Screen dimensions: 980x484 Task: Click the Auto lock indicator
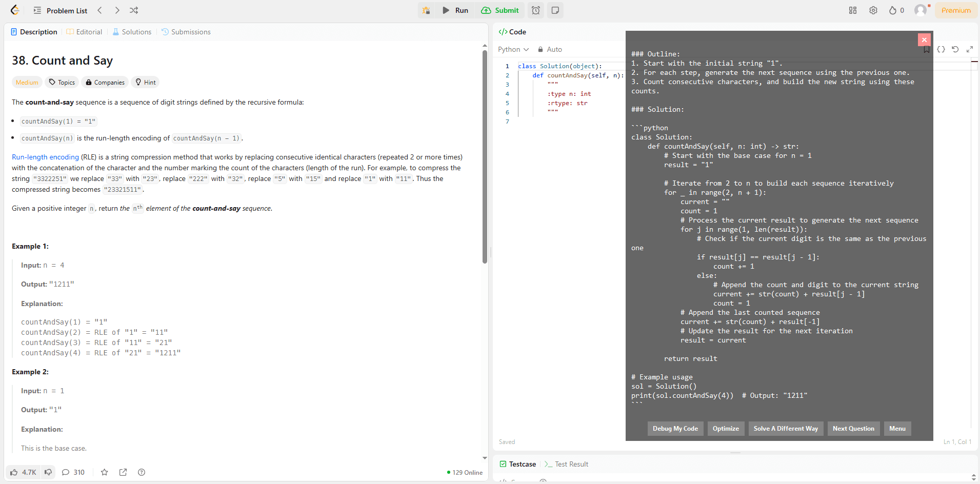[550, 49]
